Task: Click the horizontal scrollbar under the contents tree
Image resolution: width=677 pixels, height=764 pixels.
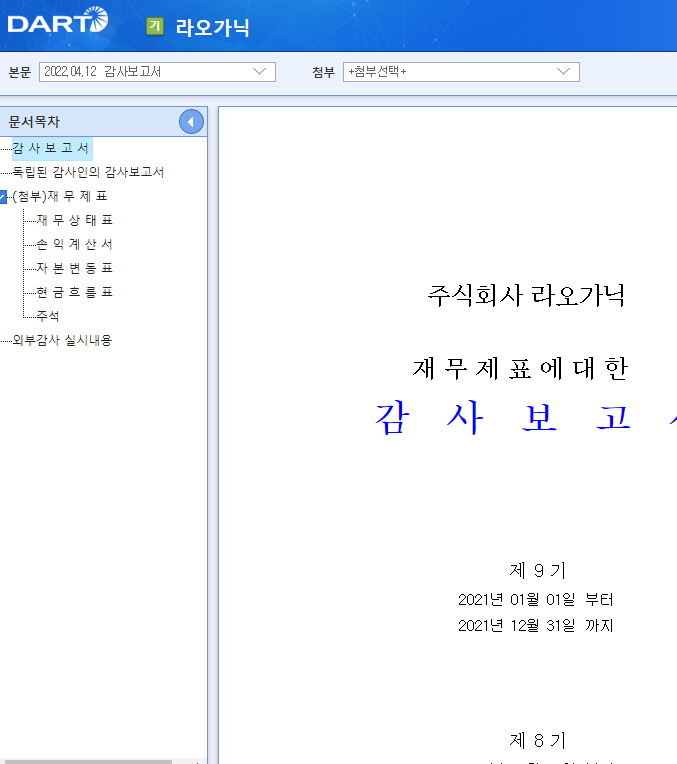Action: pos(88,762)
